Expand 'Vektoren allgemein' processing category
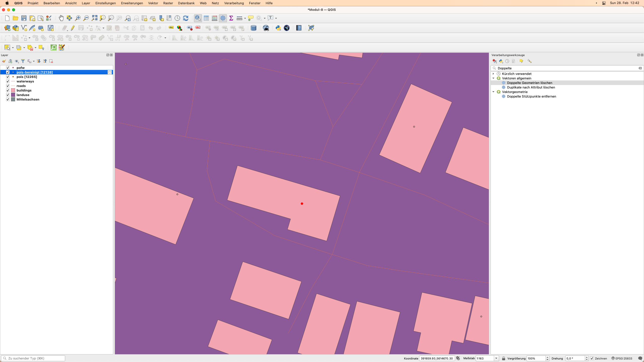Image resolution: width=644 pixels, height=362 pixels. (494, 78)
